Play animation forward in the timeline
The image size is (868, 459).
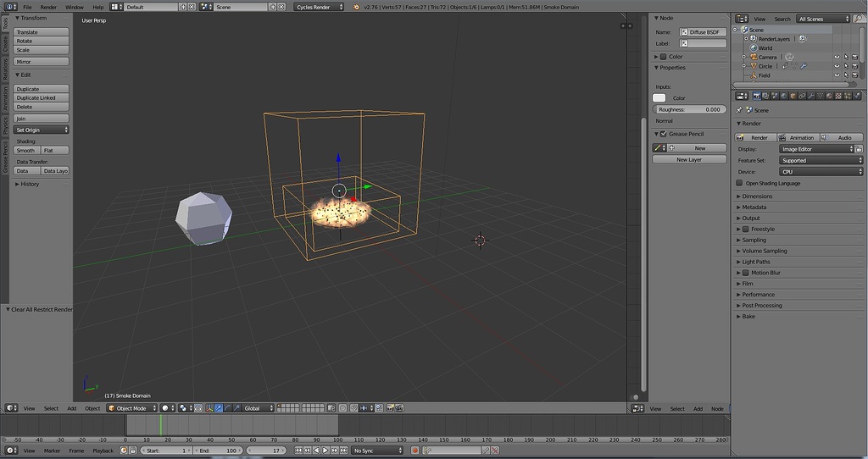pos(325,451)
